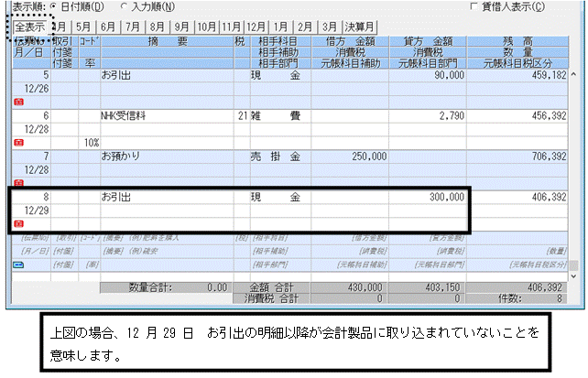Viewport: 588px width, 378px height.
Task: Click the 相手科目 input field in new row
Action: coord(280,238)
